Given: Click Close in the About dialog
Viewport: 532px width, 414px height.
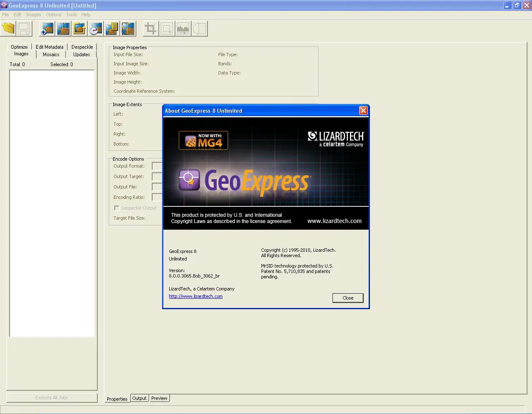Looking at the screenshot, I should (348, 298).
